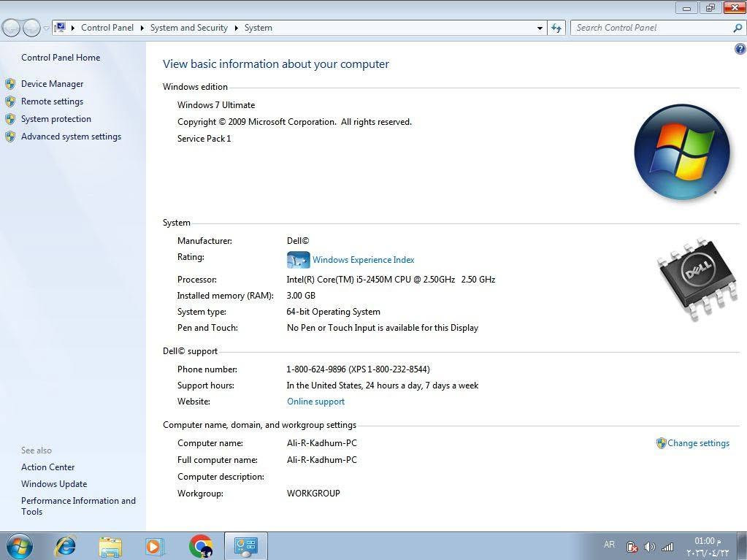747x560 pixels.
Task: Open the volume speaker tray icon
Action: click(x=649, y=547)
